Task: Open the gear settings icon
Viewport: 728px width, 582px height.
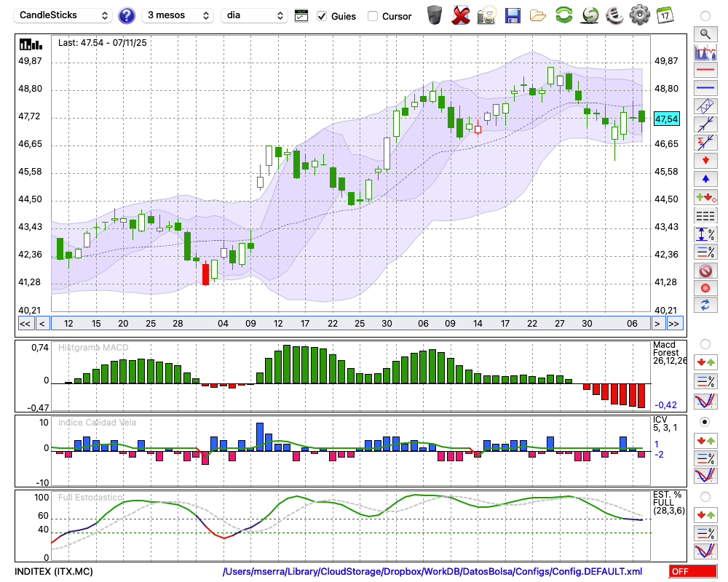Action: pyautogui.click(x=639, y=15)
